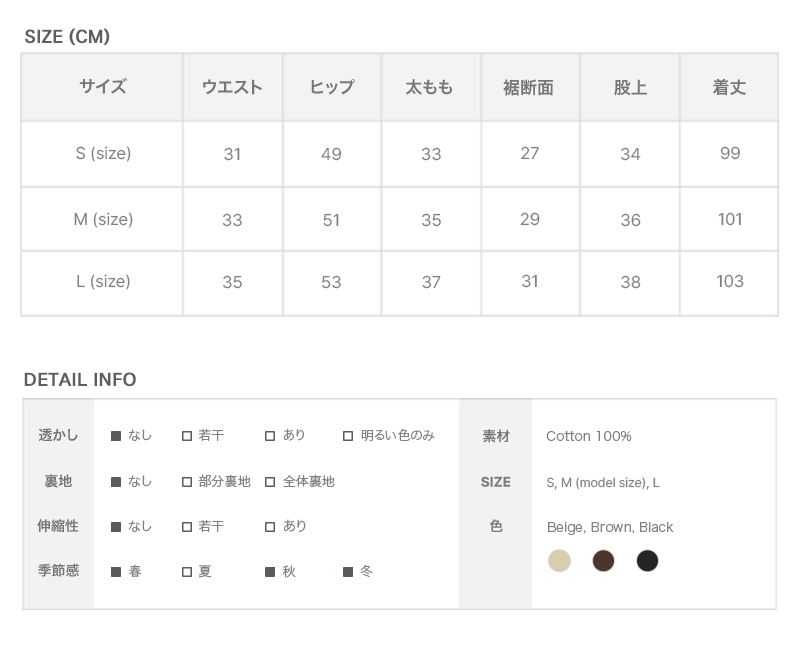The width and height of the screenshot is (800, 671).
Task: Toggle the 夏 season checkbox
Action: tap(187, 572)
